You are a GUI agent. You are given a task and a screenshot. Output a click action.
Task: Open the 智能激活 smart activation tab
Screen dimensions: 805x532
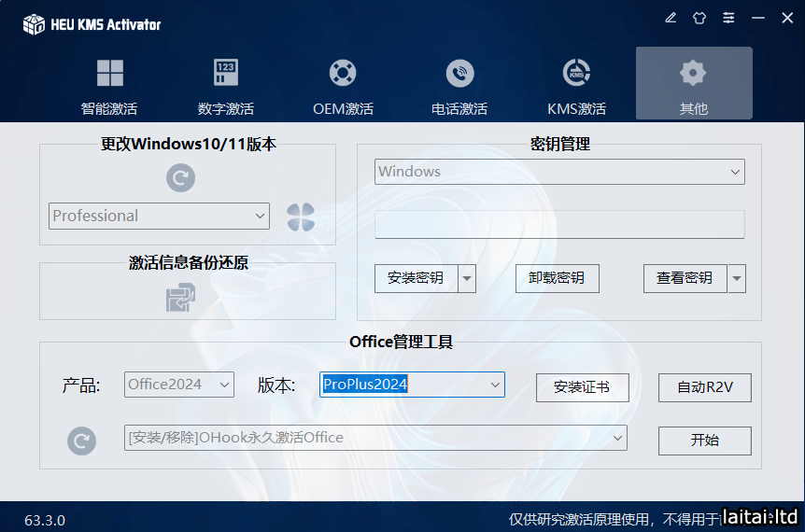(109, 85)
